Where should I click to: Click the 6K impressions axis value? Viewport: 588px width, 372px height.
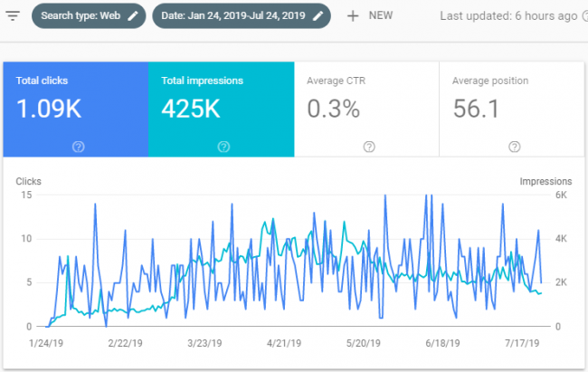(x=562, y=195)
